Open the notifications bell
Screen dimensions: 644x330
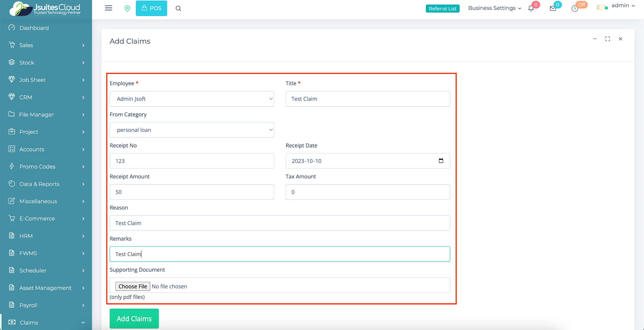tap(531, 8)
